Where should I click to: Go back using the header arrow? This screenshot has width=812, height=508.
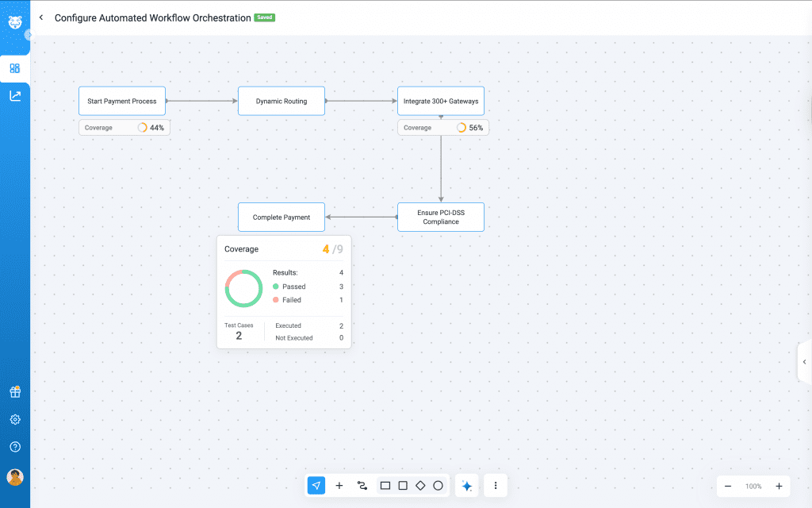pyautogui.click(x=41, y=17)
